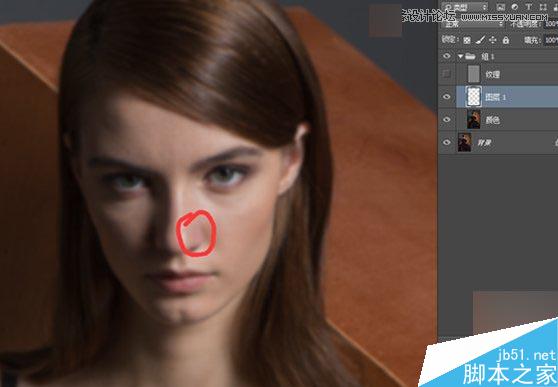Viewport: 558px width, 387px height.
Task: Click the 背景 layer name
Action: pyautogui.click(x=484, y=143)
